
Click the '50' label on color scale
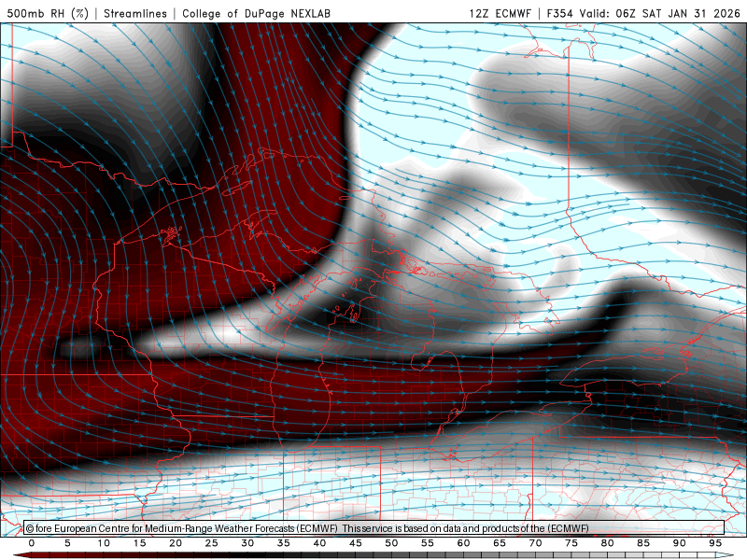pos(391,543)
